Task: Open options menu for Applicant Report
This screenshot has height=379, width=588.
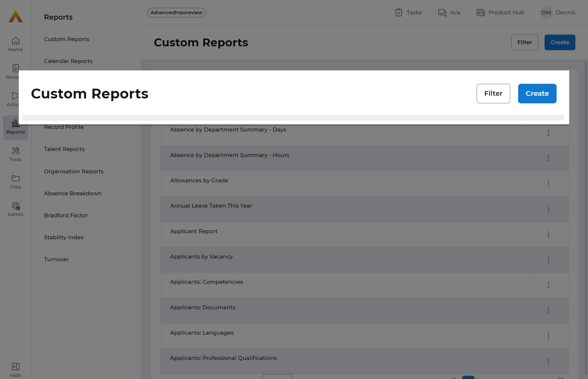Action: [548, 234]
